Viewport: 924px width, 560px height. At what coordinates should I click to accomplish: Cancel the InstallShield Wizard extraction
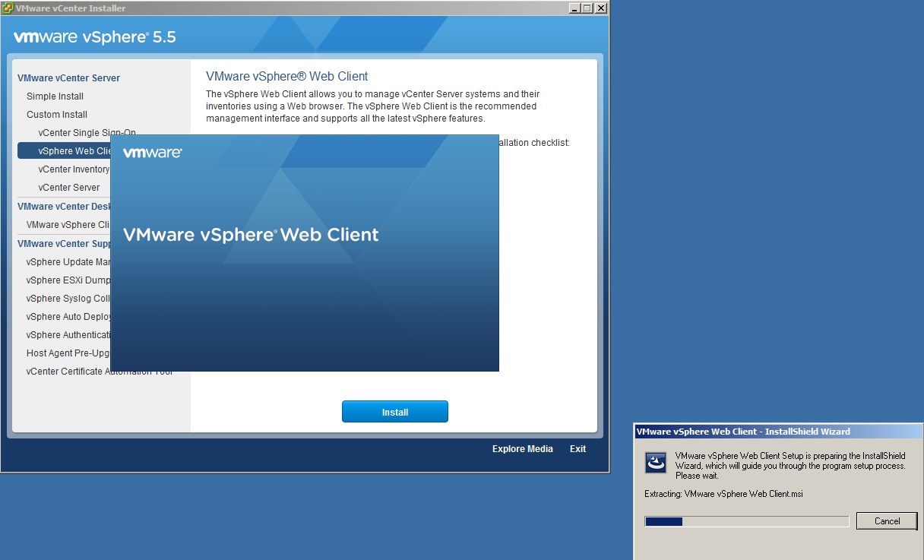pos(887,521)
